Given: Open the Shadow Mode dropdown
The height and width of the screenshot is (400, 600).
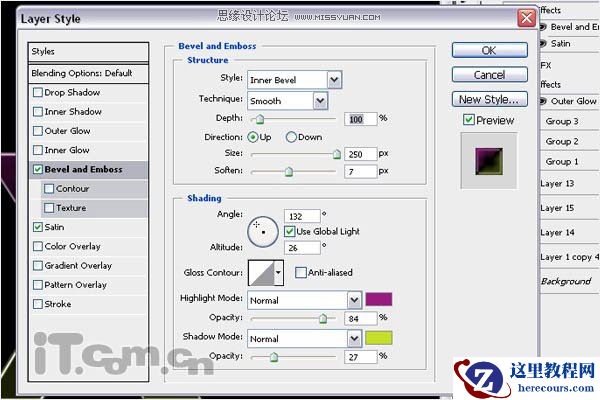Looking at the screenshot, I should point(354,339).
